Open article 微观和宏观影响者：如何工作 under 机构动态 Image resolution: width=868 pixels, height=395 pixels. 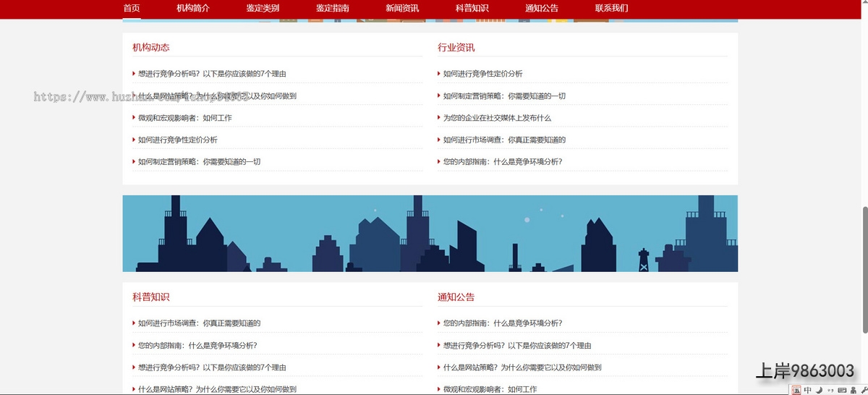(x=185, y=118)
